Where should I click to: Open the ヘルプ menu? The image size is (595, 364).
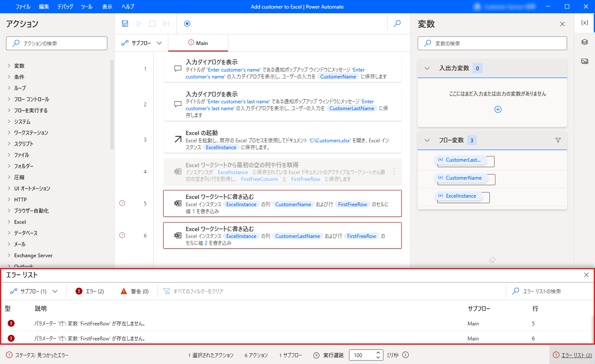(x=128, y=7)
